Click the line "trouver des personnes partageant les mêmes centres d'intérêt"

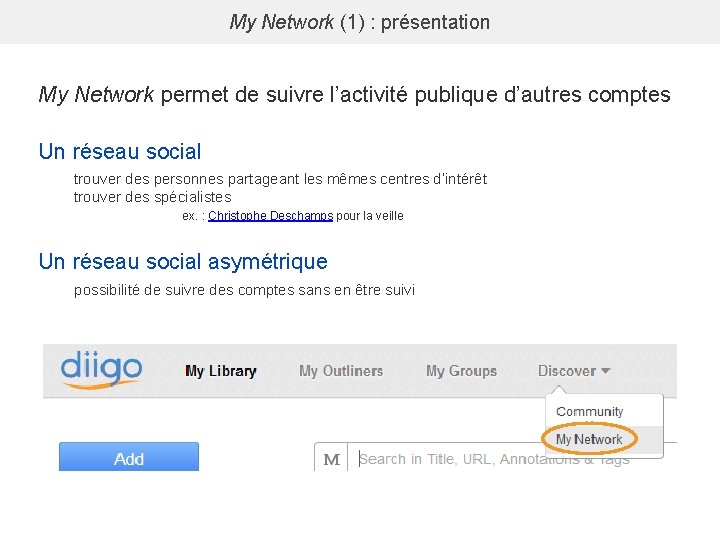pyautogui.click(x=280, y=179)
